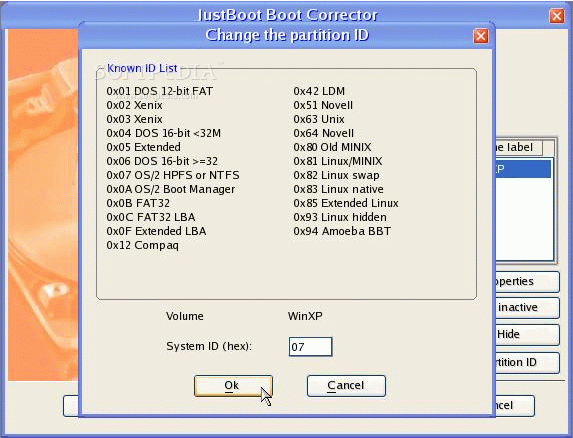Click the 0x0C FAT32 LBA entry
The height and width of the screenshot is (438, 573).
151,217
